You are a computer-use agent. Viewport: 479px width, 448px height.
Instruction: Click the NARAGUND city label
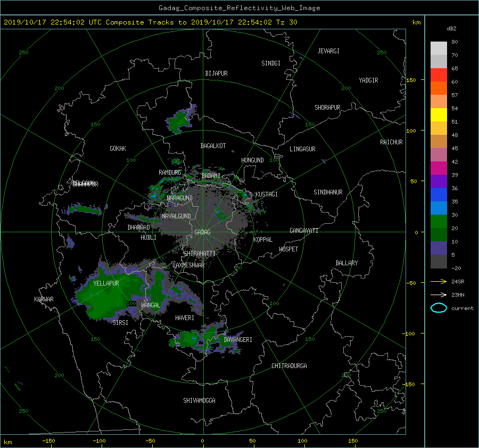pos(179,198)
